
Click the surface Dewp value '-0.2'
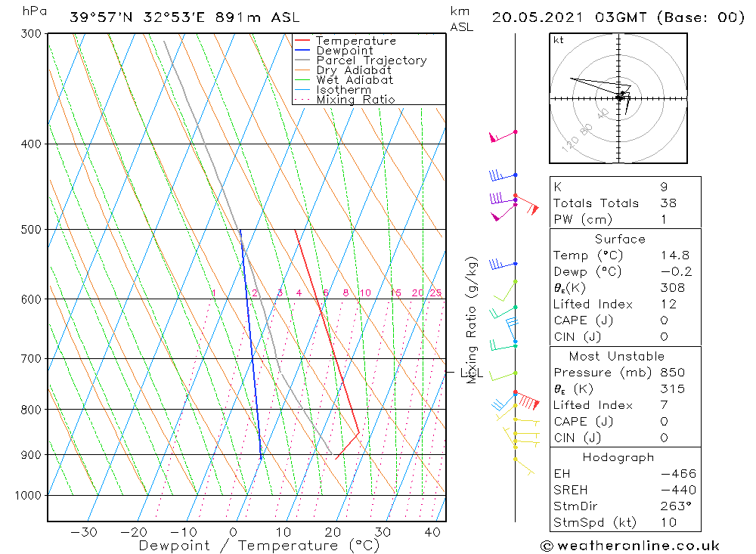pos(677,272)
